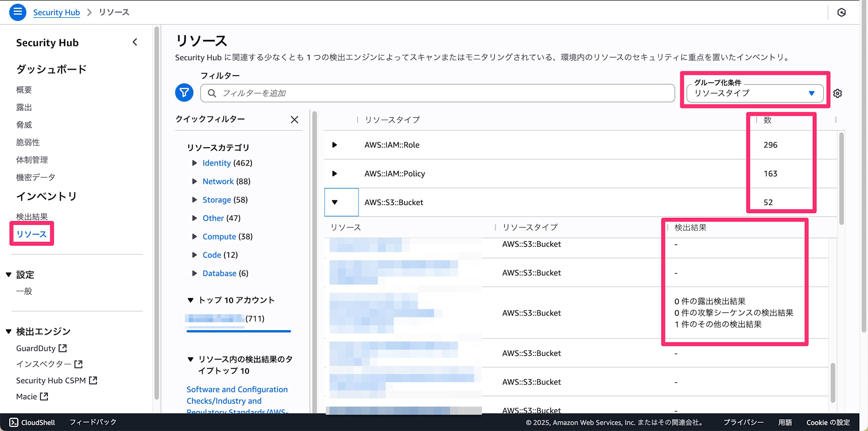Screen dimensions: 868x431
Task: Open Cookie の設定 in footer
Action: click(x=828, y=422)
